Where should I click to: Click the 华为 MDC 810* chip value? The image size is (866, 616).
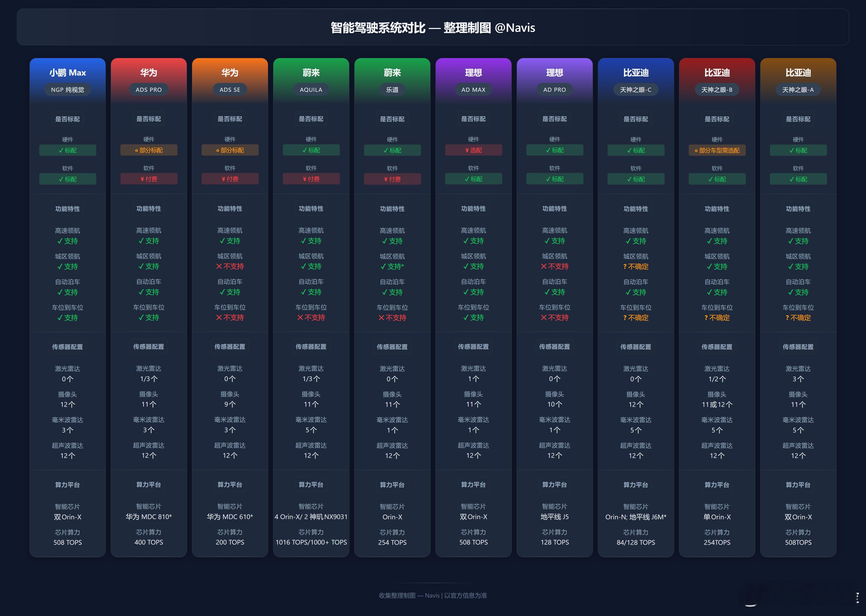point(149,517)
